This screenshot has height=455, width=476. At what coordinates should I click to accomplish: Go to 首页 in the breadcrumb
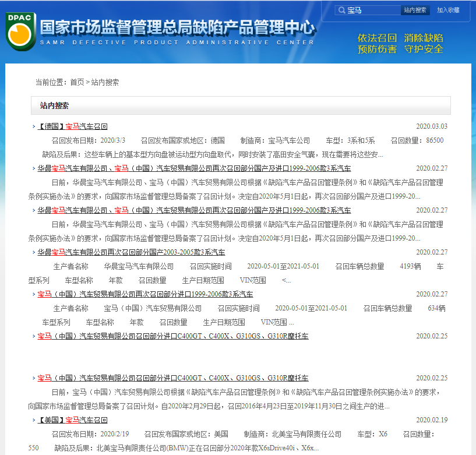pos(77,82)
